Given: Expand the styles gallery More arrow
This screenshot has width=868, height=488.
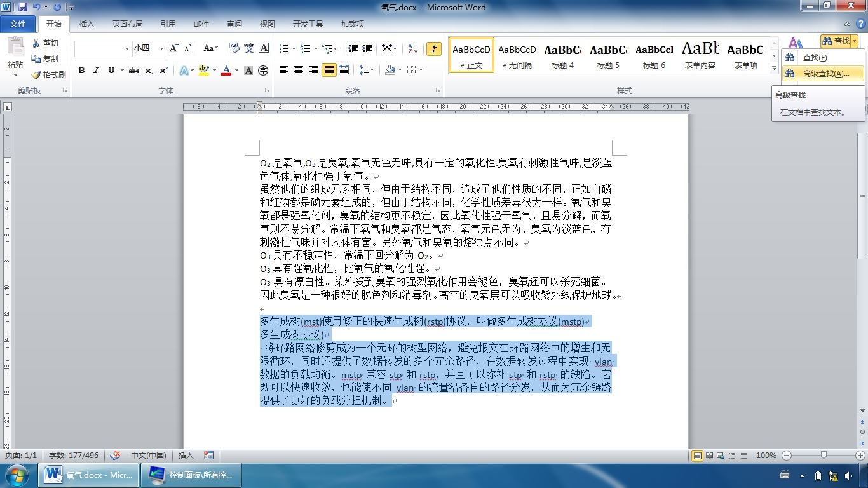Looking at the screenshot, I should point(774,68).
